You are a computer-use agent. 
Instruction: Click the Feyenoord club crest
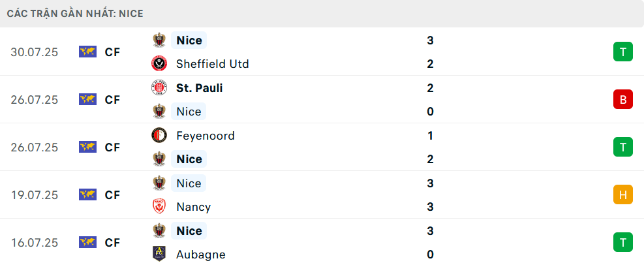159,135
